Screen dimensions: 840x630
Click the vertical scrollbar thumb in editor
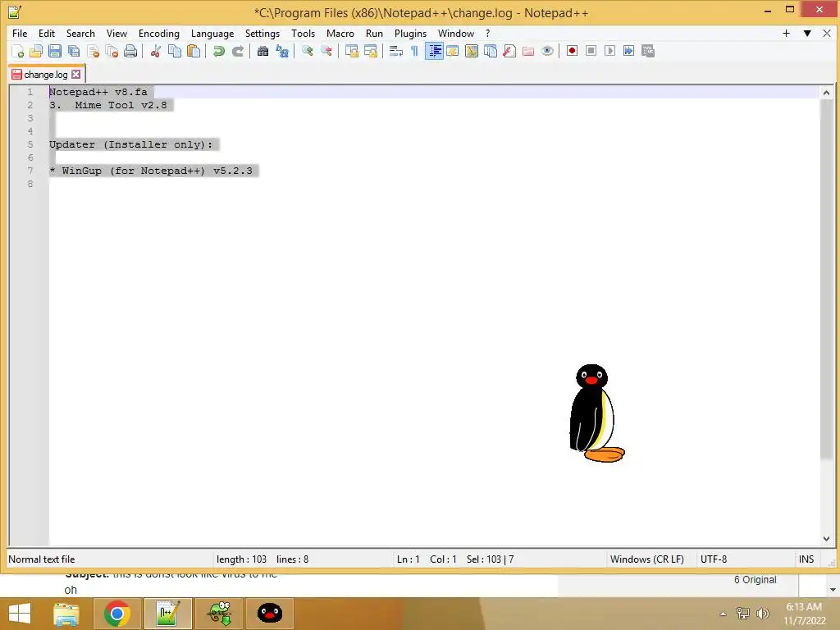[x=826, y=279]
